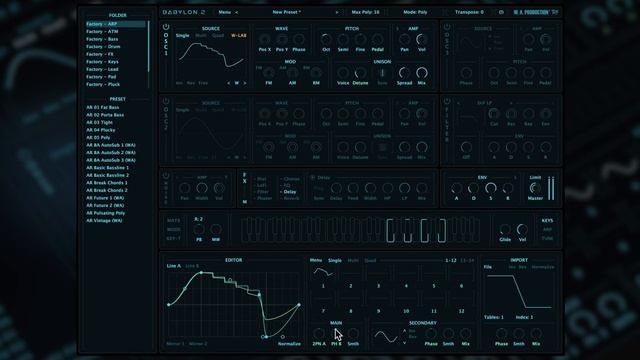Switch editor to Line A
This screenshot has width=640, height=360.
click(173, 266)
